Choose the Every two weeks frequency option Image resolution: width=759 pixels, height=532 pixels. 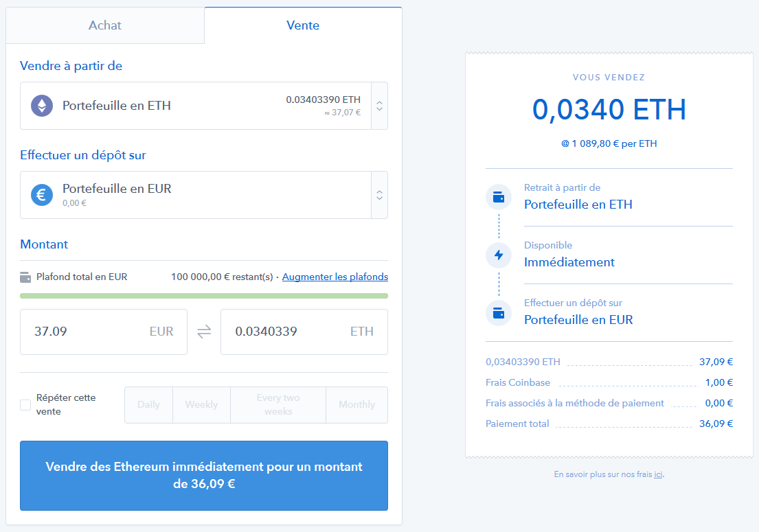pos(278,405)
